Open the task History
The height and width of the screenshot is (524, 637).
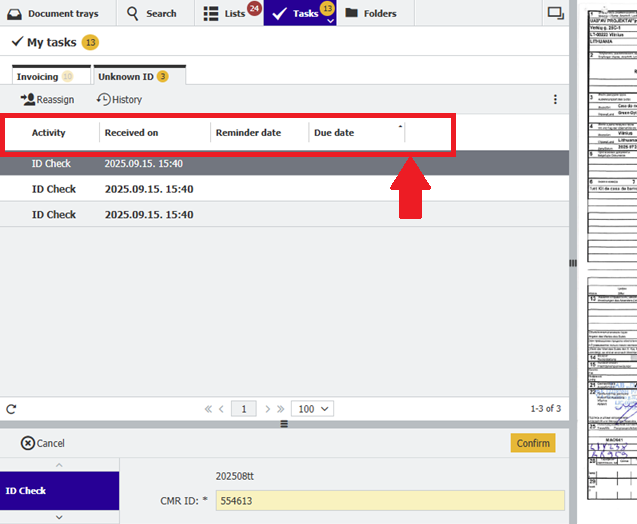(119, 99)
